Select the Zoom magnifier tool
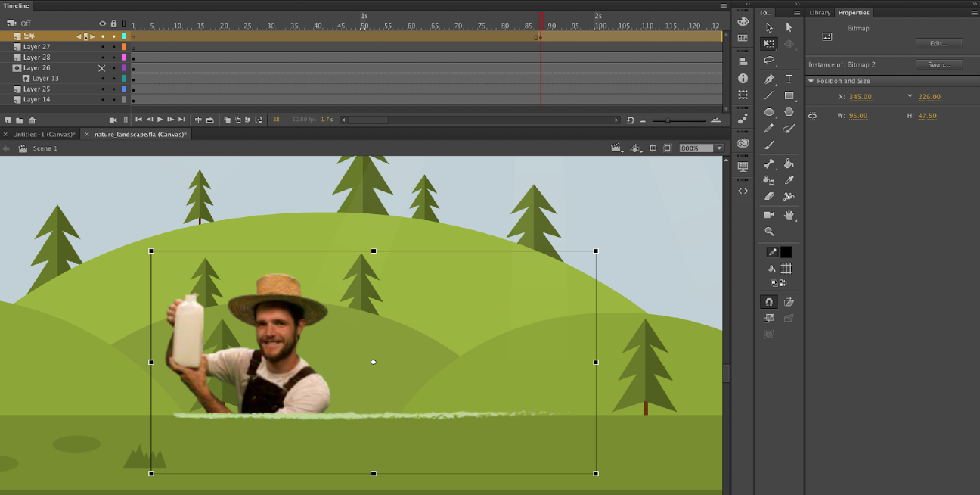Screen dimensions: 980x495 tap(769, 232)
